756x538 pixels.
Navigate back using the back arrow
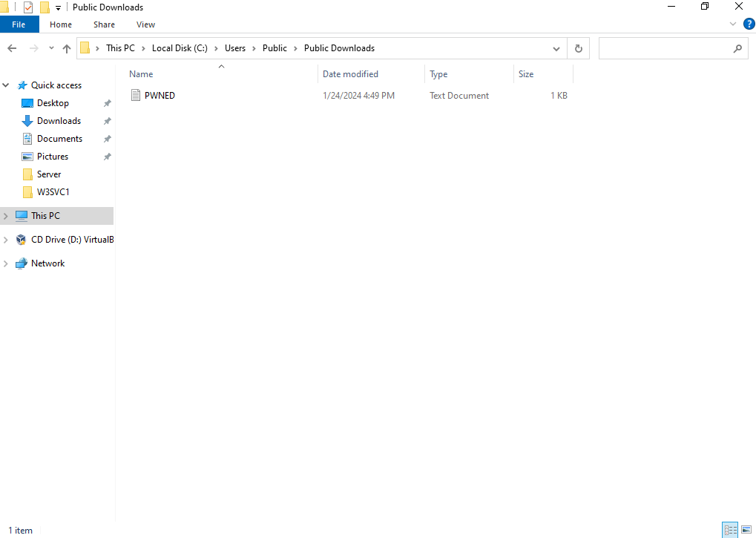pos(12,48)
